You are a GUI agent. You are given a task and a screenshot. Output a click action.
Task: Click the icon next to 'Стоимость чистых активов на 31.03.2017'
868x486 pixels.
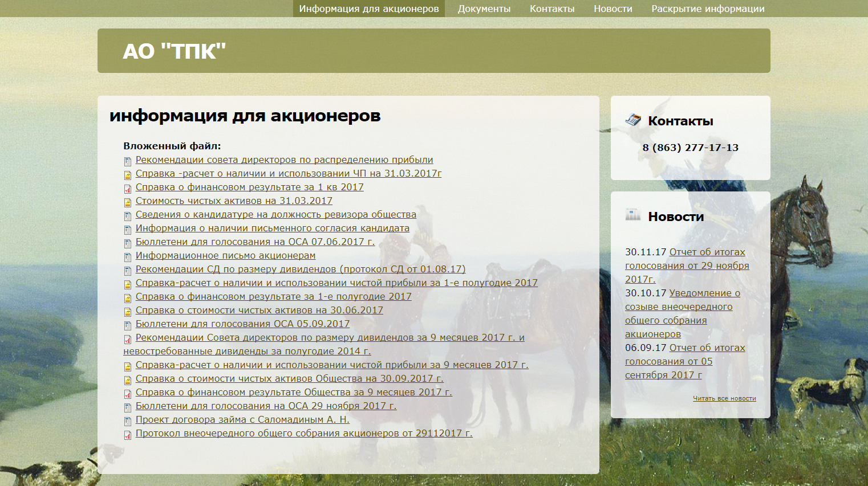(x=128, y=202)
